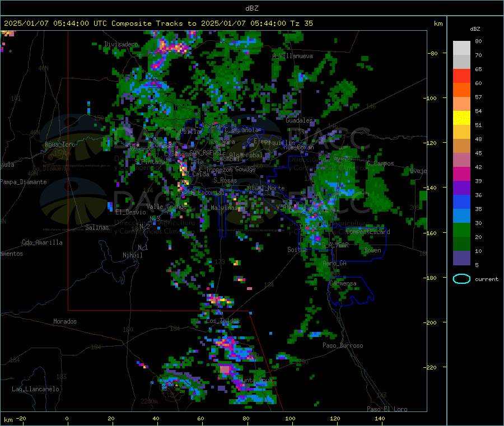This screenshot has height=426, width=504.
Task: Click the cyan 'current' ellipse legend icon
Action: (x=461, y=279)
